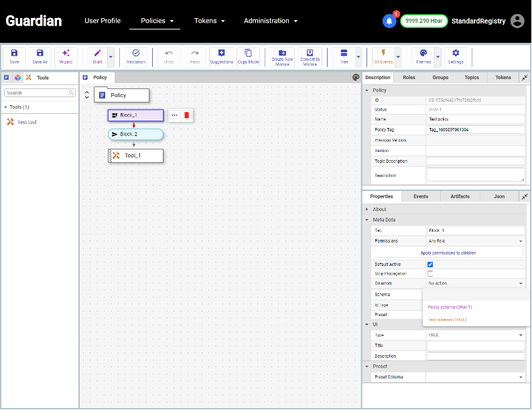Click Apply permissions to children
532x410 pixels.
point(448,253)
